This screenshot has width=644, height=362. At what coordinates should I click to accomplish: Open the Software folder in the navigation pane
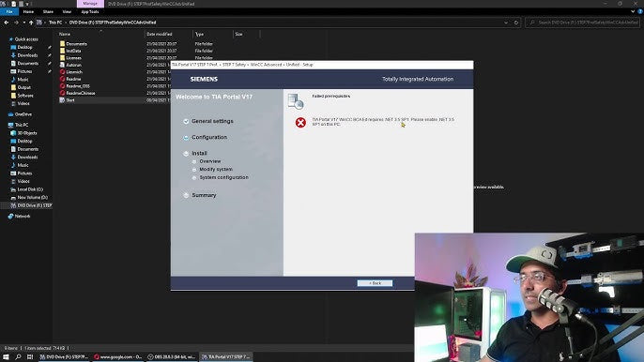(25, 96)
